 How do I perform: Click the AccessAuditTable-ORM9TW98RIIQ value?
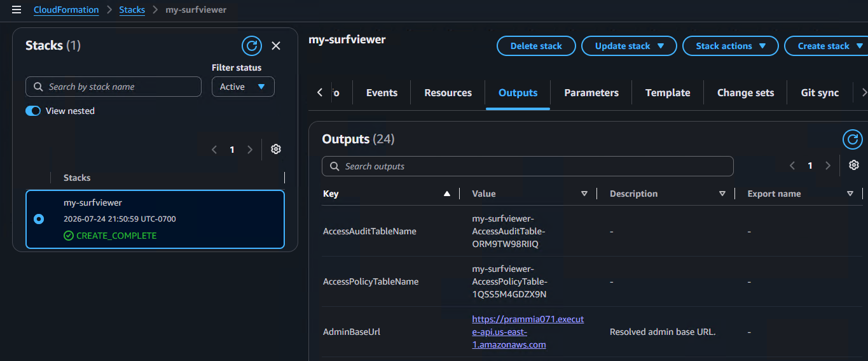click(509, 231)
